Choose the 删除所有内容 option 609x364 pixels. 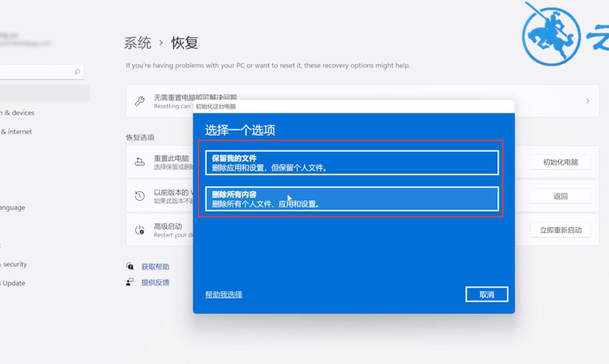(x=352, y=199)
